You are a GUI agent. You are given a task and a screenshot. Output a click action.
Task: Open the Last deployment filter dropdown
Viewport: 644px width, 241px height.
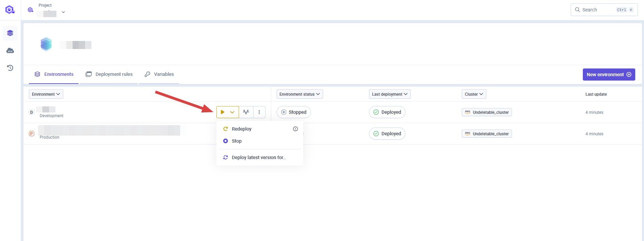(390, 94)
